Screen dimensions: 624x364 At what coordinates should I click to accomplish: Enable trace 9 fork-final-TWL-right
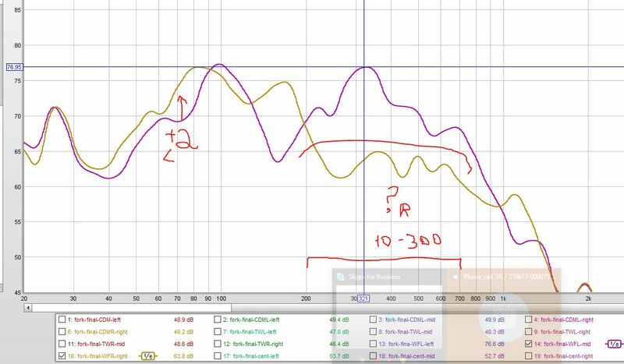(529, 331)
